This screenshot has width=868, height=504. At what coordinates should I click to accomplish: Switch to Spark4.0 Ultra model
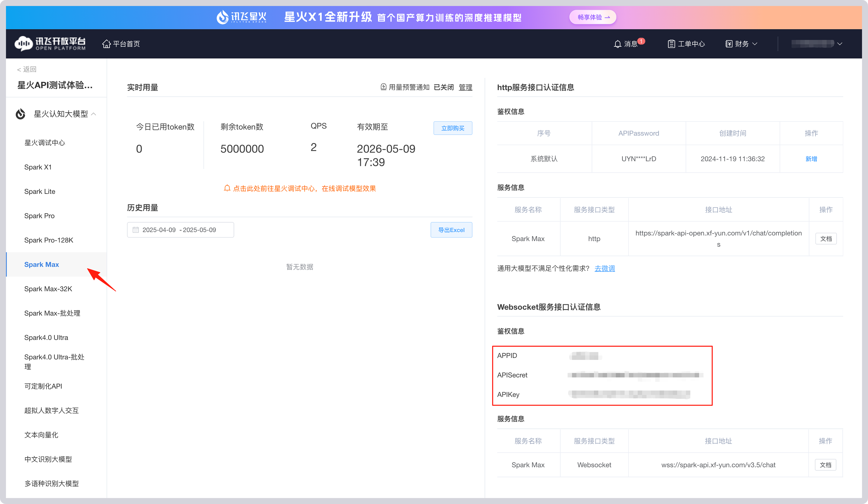tap(46, 337)
